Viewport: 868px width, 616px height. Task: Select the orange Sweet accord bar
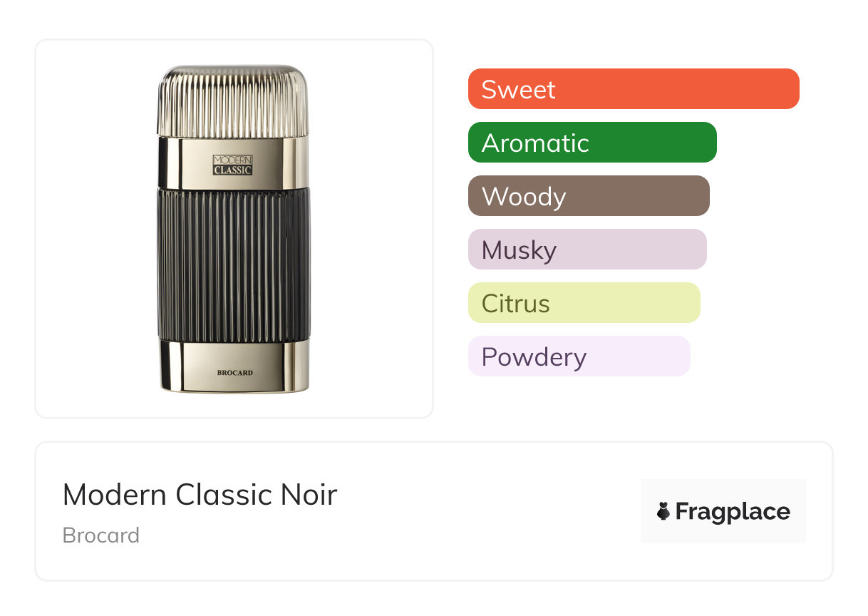click(x=633, y=89)
